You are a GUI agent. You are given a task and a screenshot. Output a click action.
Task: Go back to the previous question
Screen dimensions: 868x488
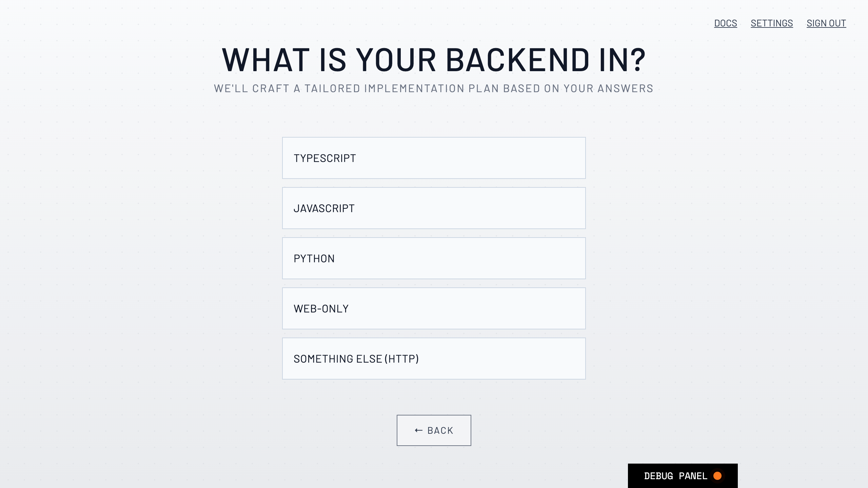click(x=433, y=430)
